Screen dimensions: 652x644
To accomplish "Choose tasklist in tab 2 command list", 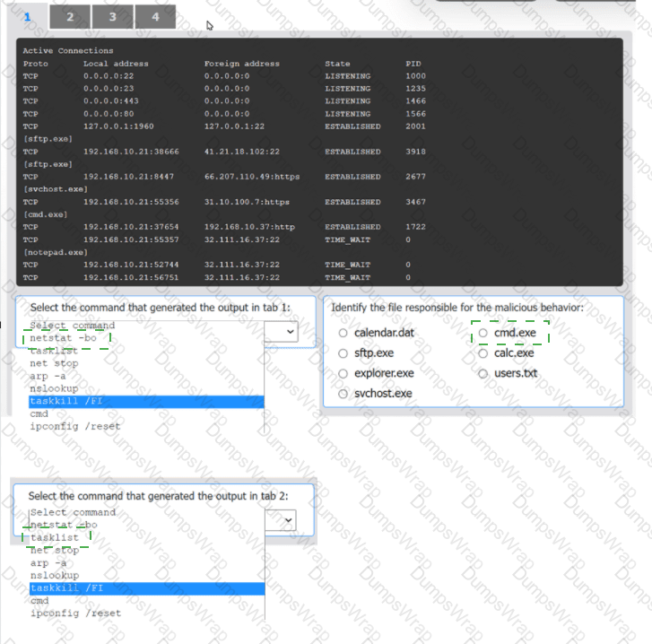I will coord(55,538).
